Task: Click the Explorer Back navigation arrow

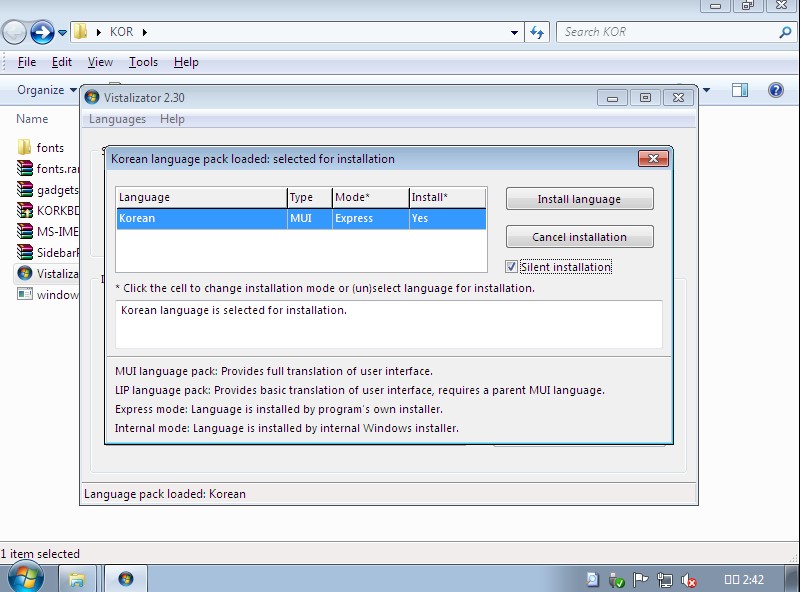Action: point(14,33)
